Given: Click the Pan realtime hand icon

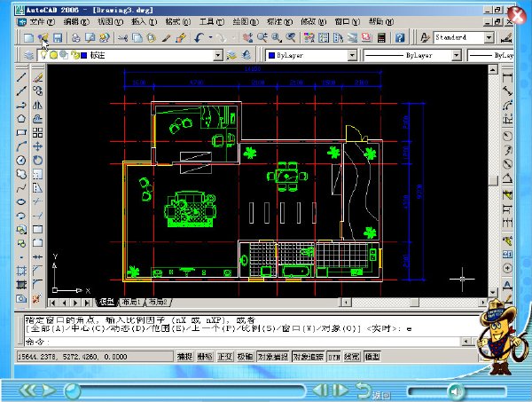Looking at the screenshot, I should pyautogui.click(x=247, y=37).
